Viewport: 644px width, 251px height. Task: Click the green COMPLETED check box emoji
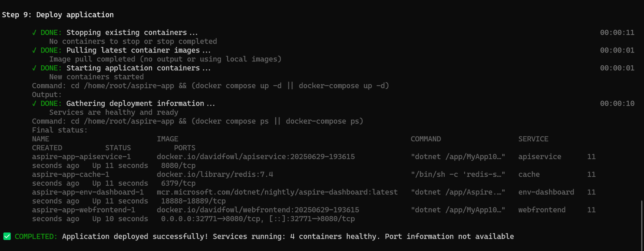pyautogui.click(x=7, y=236)
